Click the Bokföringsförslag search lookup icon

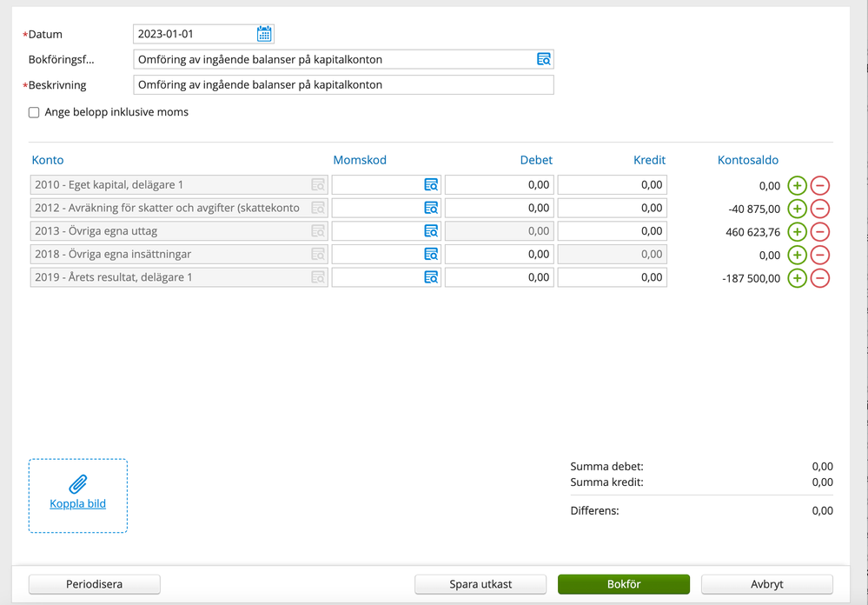click(x=544, y=59)
